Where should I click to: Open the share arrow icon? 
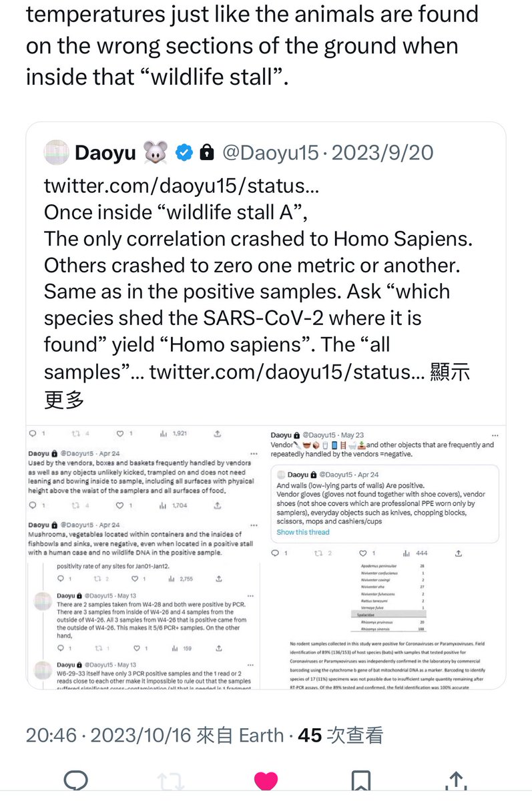(455, 781)
